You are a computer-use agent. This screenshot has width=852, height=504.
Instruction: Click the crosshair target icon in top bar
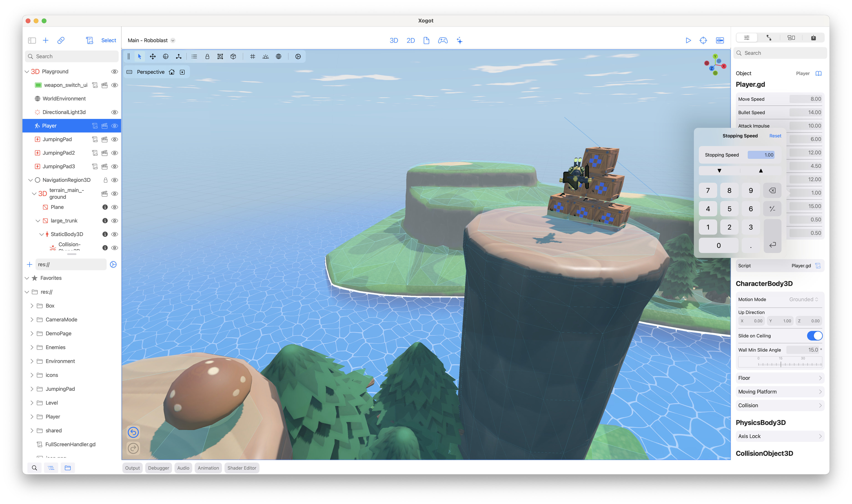coord(703,40)
